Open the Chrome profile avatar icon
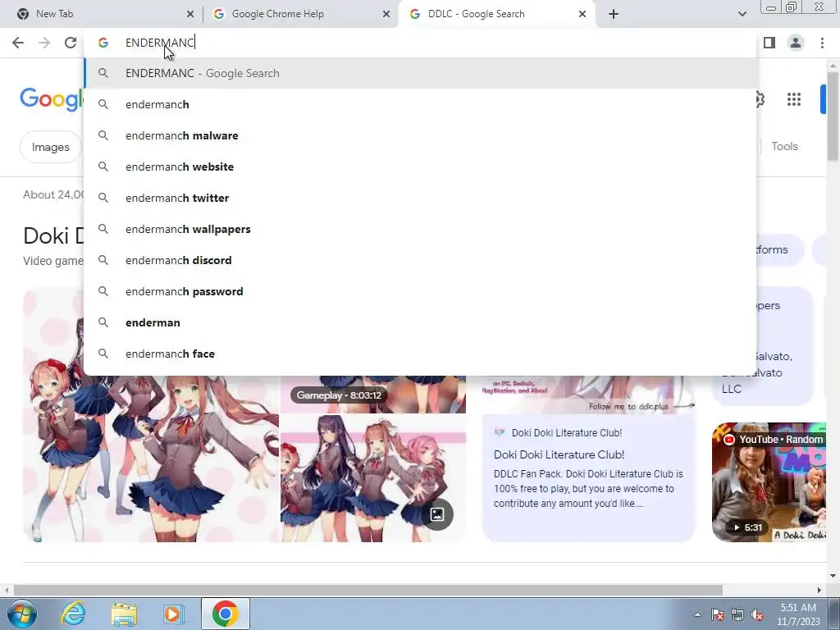This screenshot has height=630, width=840. [796, 43]
